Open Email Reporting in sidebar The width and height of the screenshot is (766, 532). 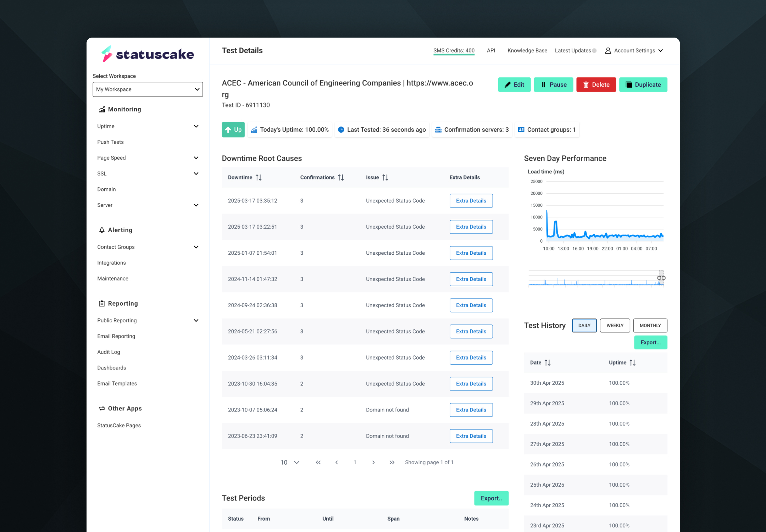pyautogui.click(x=116, y=336)
